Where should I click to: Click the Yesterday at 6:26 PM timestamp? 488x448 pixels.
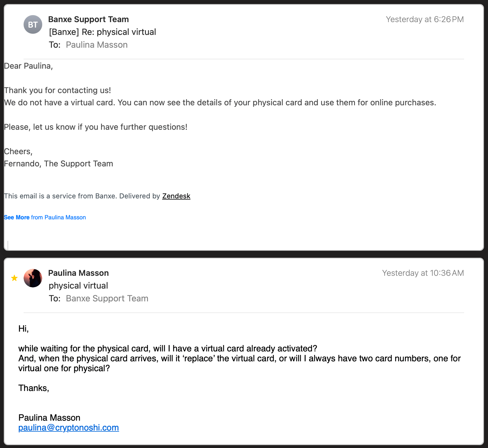point(425,19)
